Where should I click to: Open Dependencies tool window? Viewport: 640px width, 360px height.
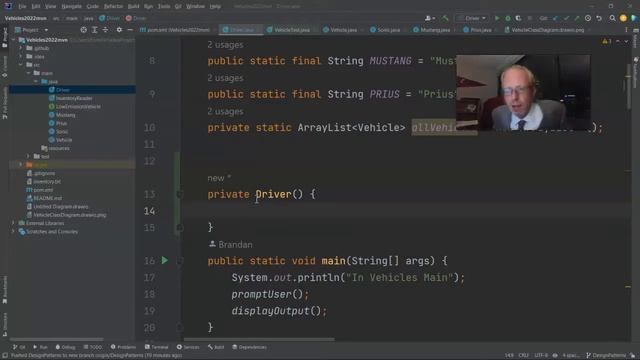[x=249, y=347]
